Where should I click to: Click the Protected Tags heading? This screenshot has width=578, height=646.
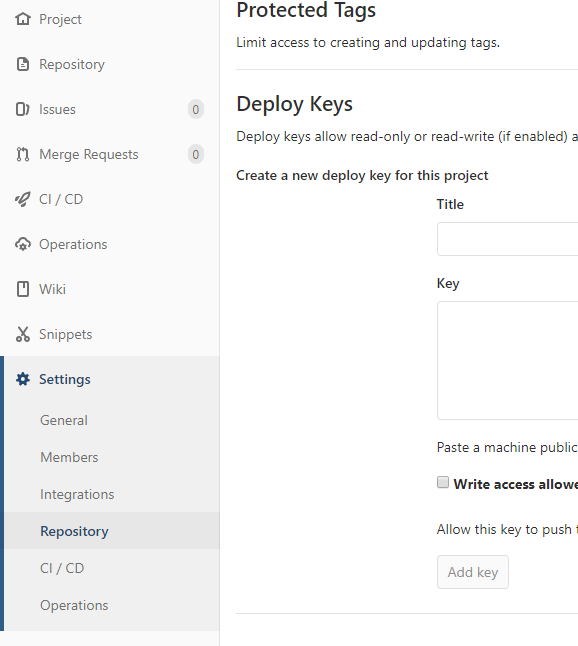306,10
